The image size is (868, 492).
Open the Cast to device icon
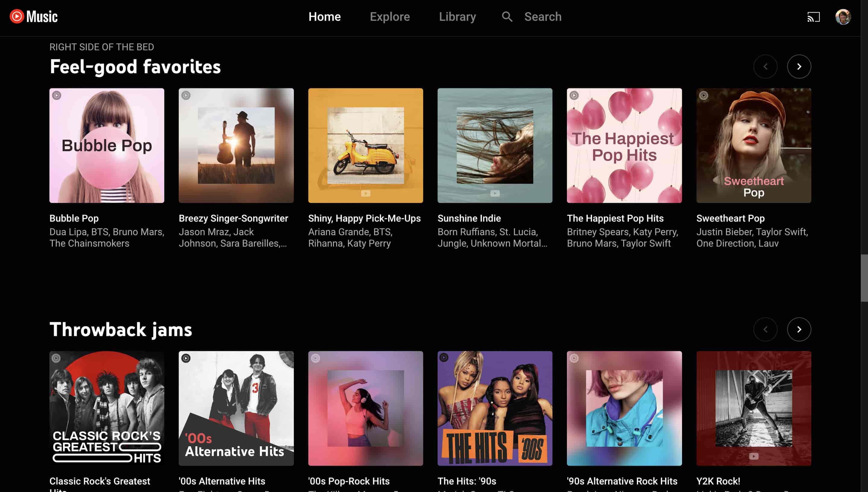click(x=813, y=17)
